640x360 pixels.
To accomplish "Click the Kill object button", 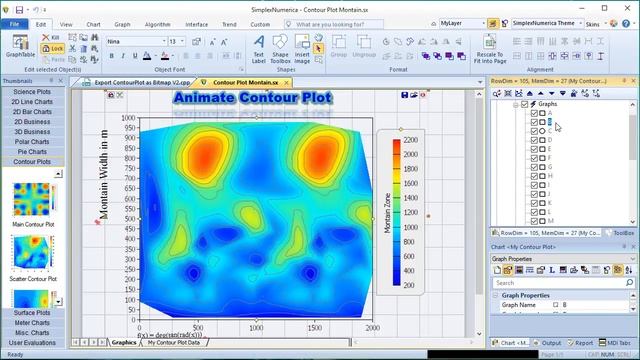I will pyautogui.click(x=51, y=38).
